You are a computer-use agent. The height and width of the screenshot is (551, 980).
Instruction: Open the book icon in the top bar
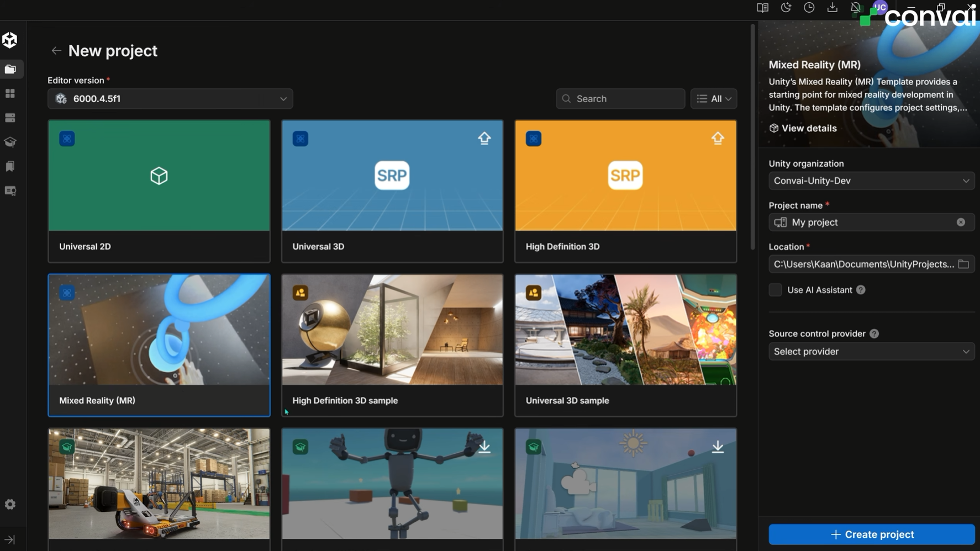tap(762, 8)
